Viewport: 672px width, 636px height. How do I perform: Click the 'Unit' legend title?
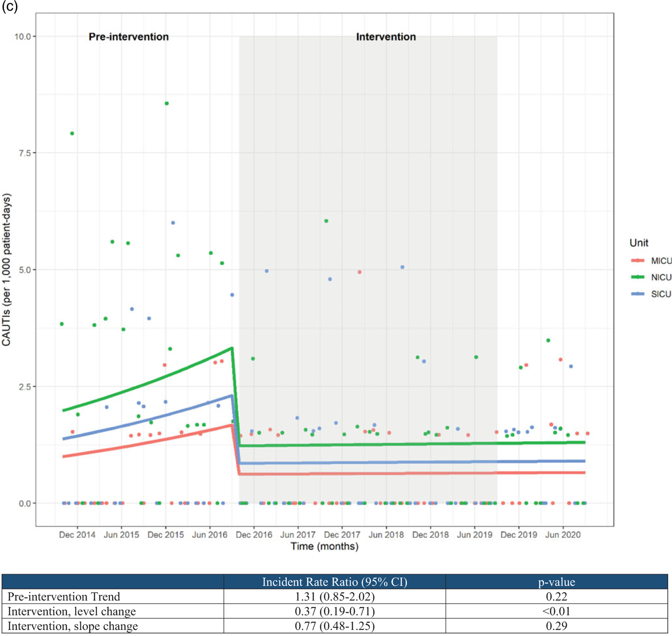[x=638, y=243]
